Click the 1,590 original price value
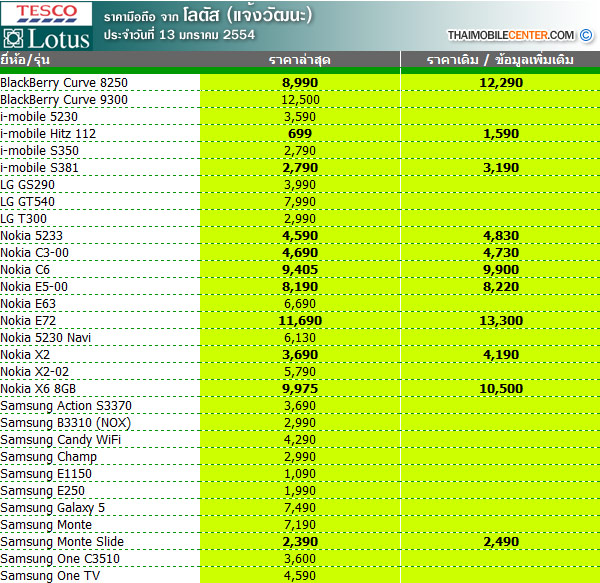Viewport: 600px width, 583px height. coord(501,134)
